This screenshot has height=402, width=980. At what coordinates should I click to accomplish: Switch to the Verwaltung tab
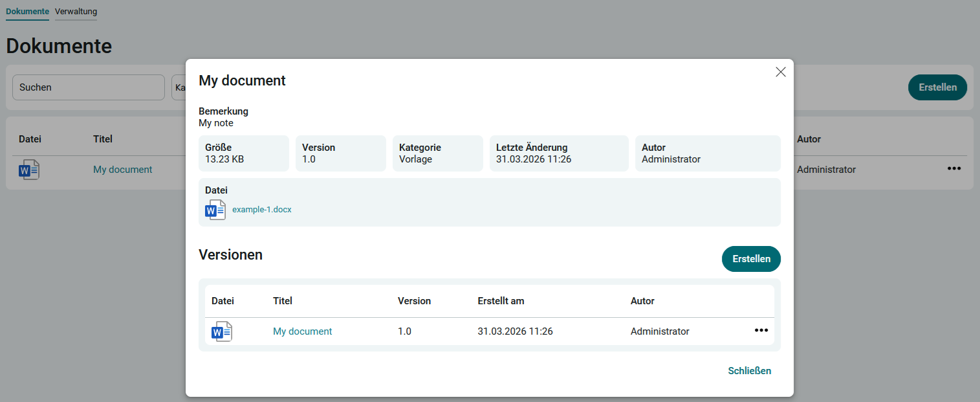click(76, 12)
